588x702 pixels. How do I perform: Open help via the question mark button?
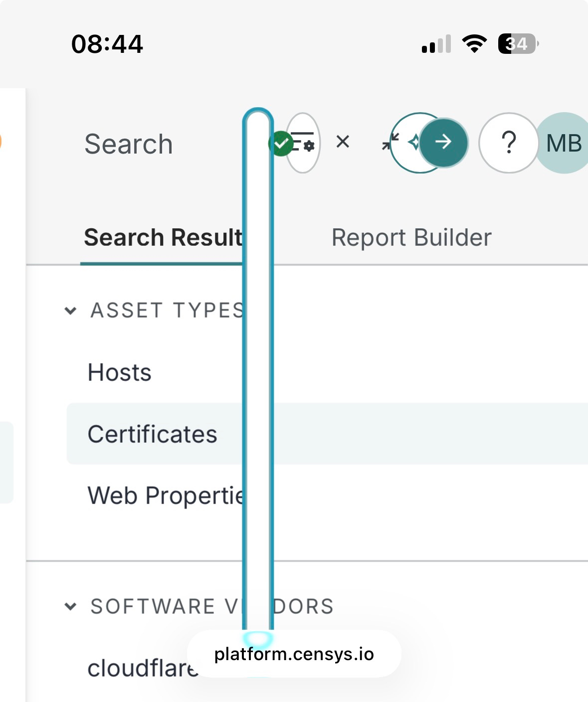click(x=508, y=143)
